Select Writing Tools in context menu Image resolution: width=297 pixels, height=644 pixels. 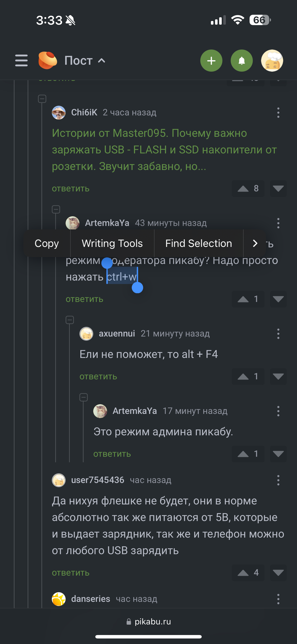coord(112,243)
